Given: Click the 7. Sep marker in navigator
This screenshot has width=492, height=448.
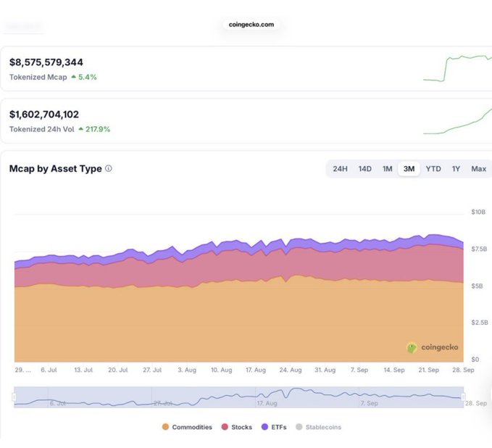Looking at the screenshot, I should coord(369,403).
